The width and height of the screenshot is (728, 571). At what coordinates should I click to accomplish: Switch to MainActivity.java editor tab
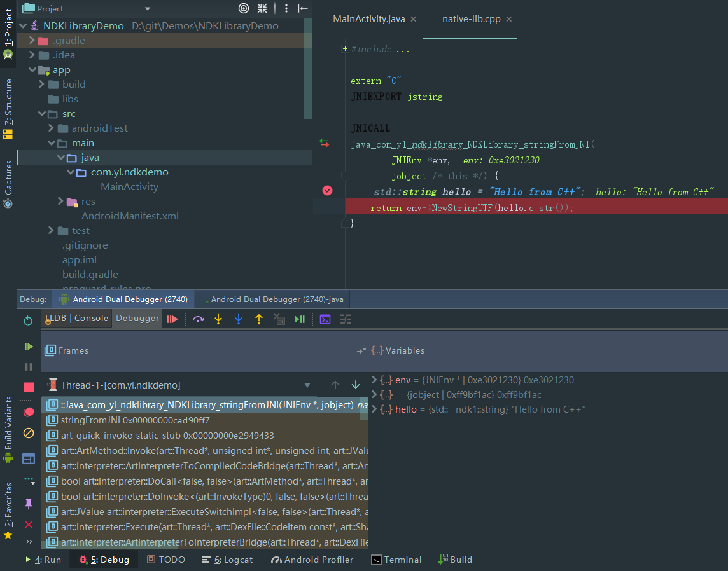click(x=368, y=19)
